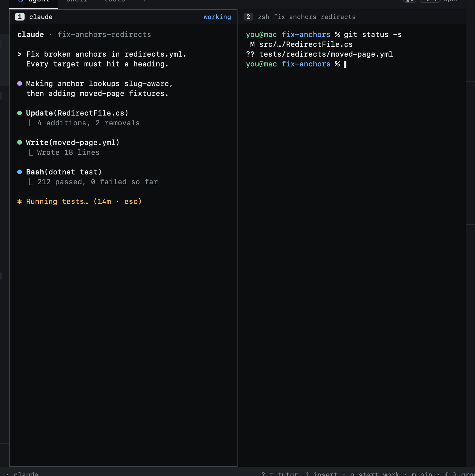Click 'Fix broken anchors in redirects.yml.' prompt line
The height and width of the screenshot is (476, 475).
[106, 54]
